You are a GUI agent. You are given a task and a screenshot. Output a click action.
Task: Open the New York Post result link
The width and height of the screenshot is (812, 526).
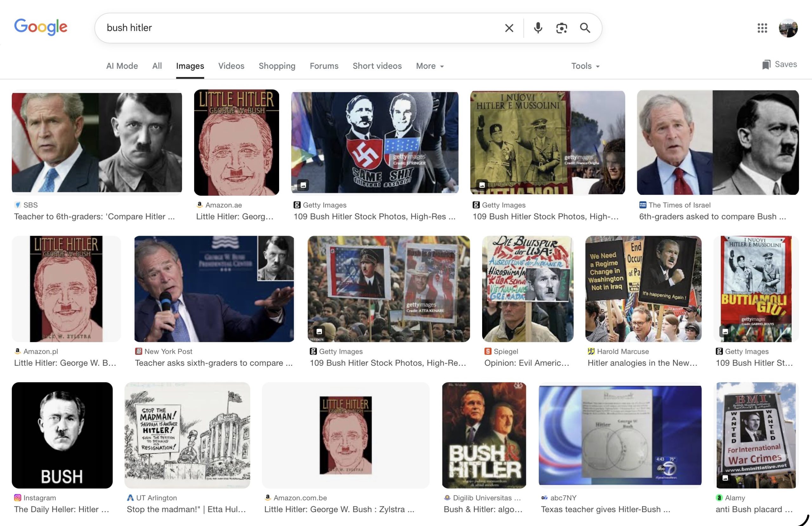[213, 363]
